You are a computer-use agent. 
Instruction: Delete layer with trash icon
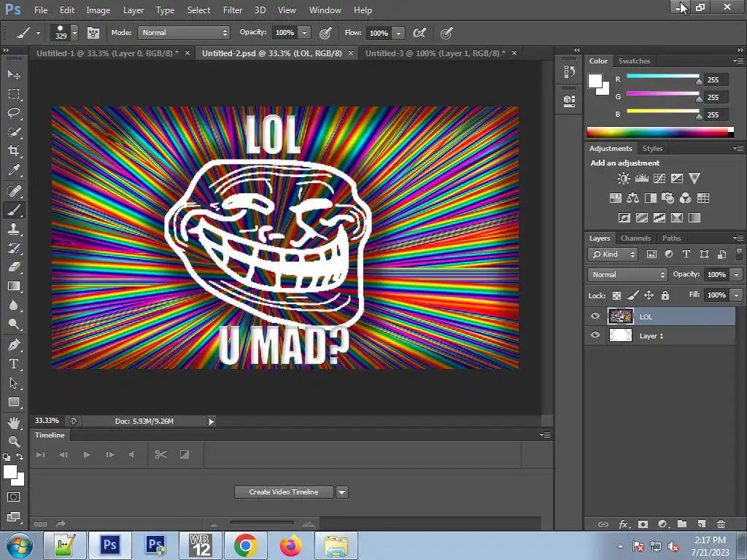click(721, 524)
